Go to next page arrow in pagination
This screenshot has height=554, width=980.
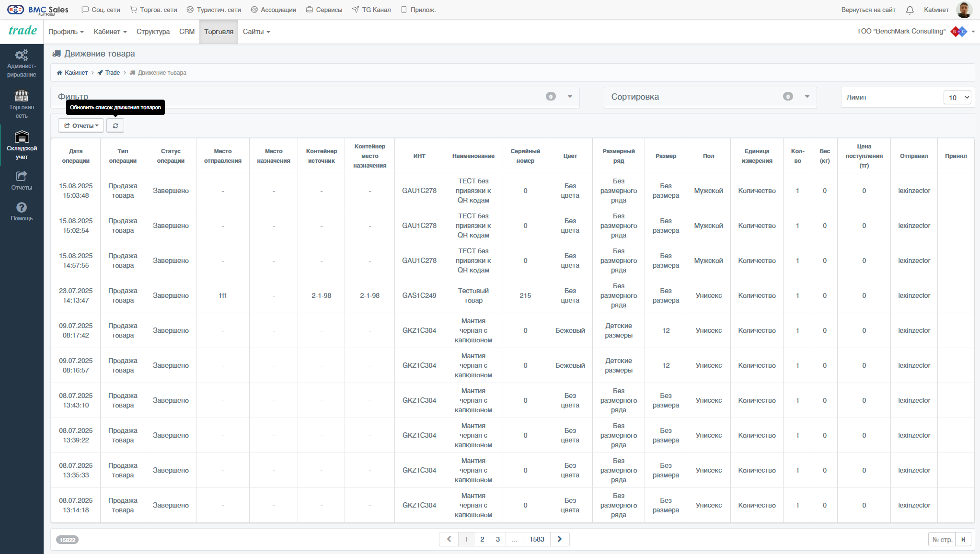560,539
